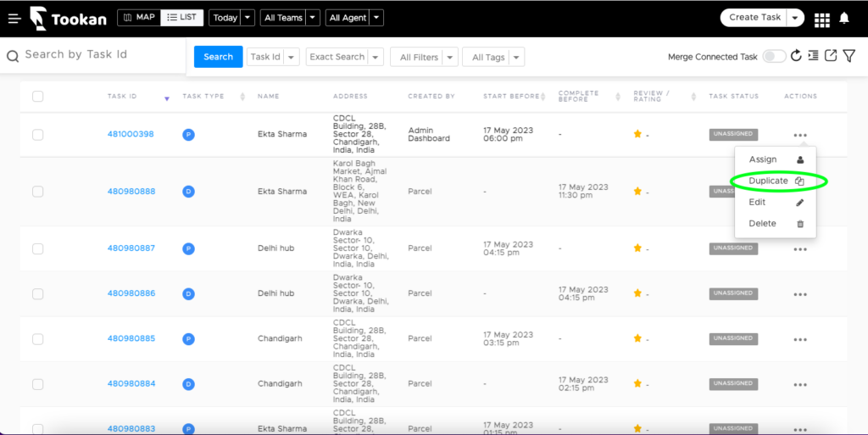Click the column settings list icon
This screenshot has height=435, width=868.
813,56
